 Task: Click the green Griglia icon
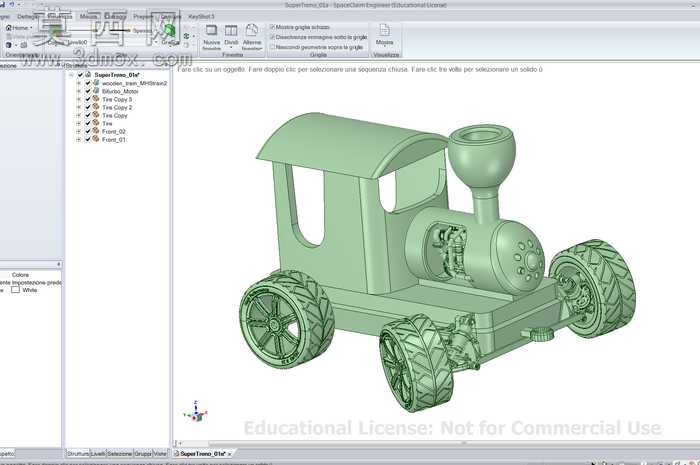[x=169, y=31]
